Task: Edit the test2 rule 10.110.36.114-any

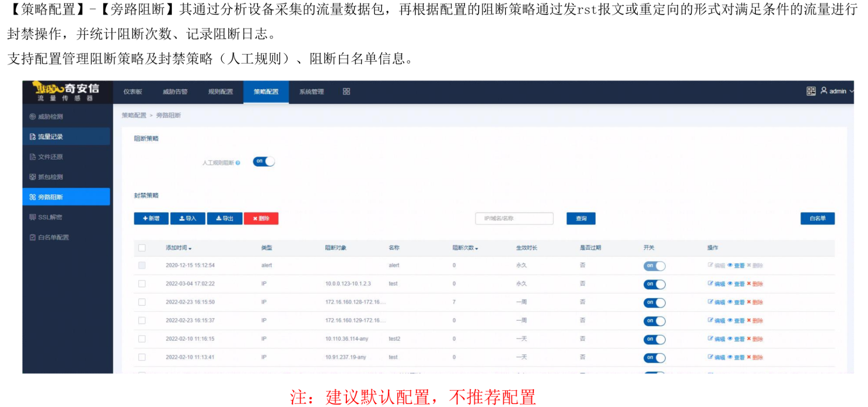Action: pos(717,339)
